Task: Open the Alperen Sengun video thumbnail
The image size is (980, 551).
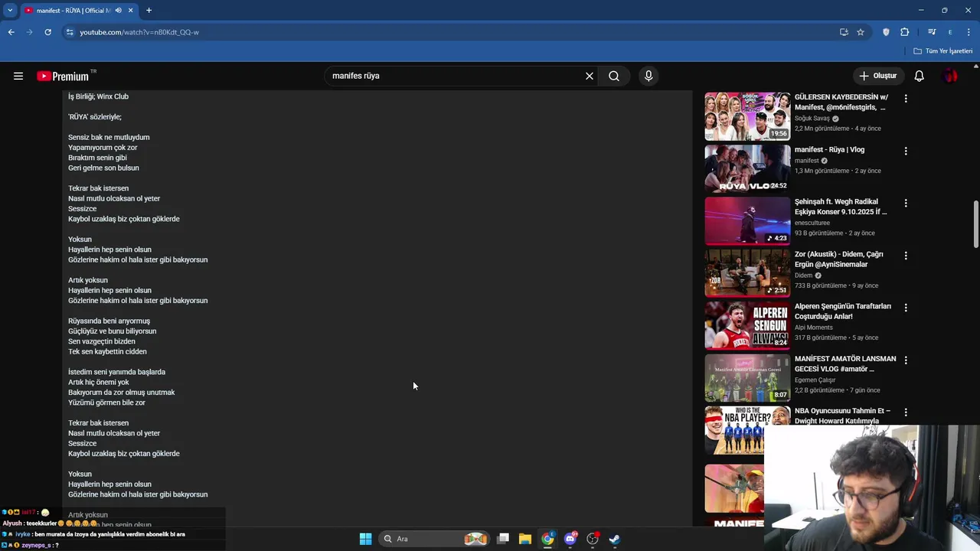Action: 747,325
